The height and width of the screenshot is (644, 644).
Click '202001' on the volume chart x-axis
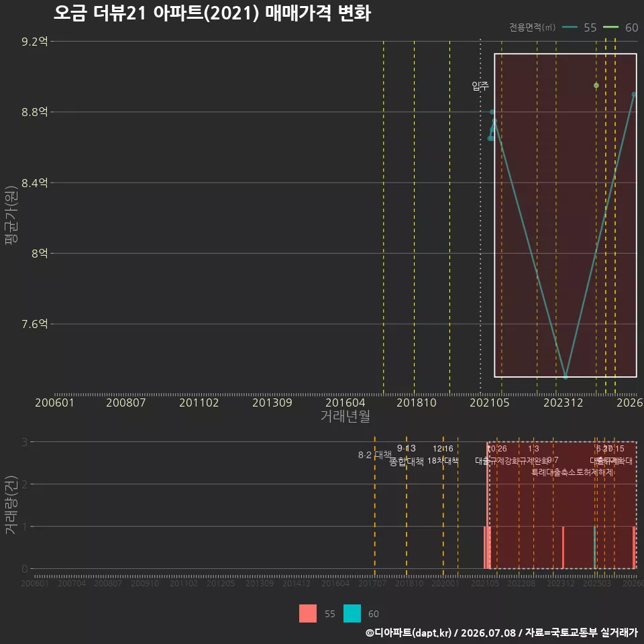click(445, 583)
